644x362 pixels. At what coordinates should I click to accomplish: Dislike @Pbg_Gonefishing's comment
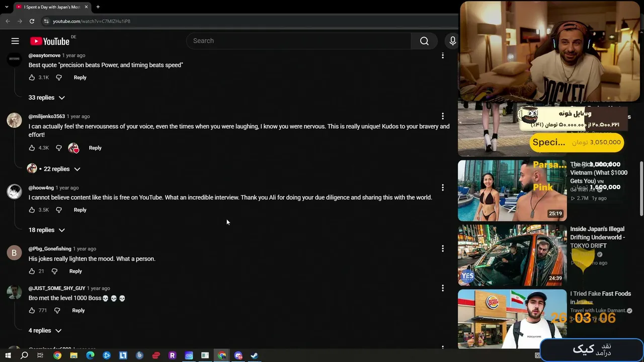coord(54,271)
